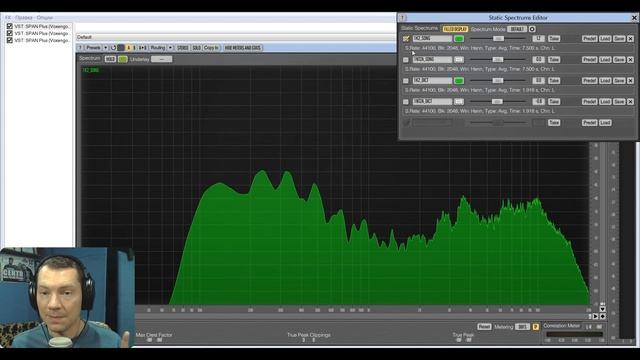
Task: Click the name field of the first spectrum
Action: tap(432, 38)
